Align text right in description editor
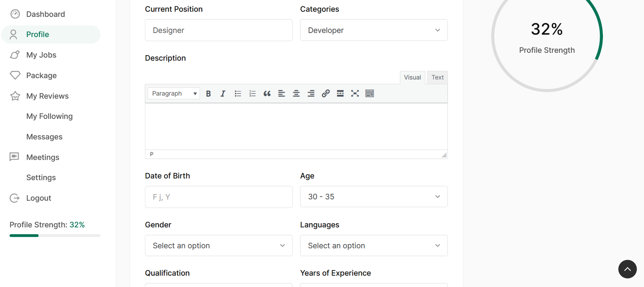This screenshot has height=287, width=644. (x=311, y=94)
